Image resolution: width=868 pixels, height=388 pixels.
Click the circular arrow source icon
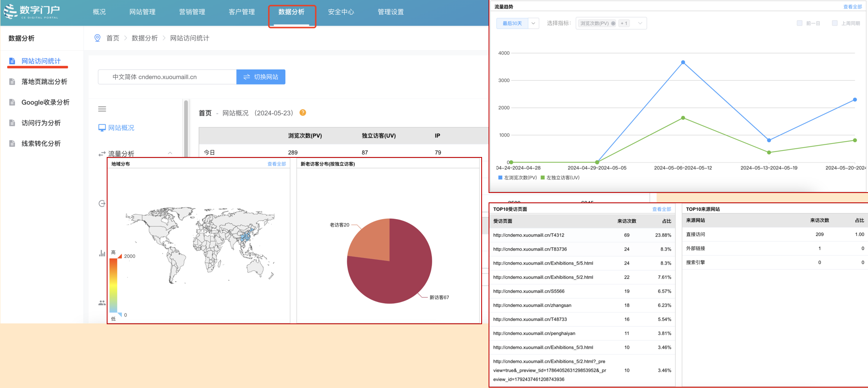(102, 204)
